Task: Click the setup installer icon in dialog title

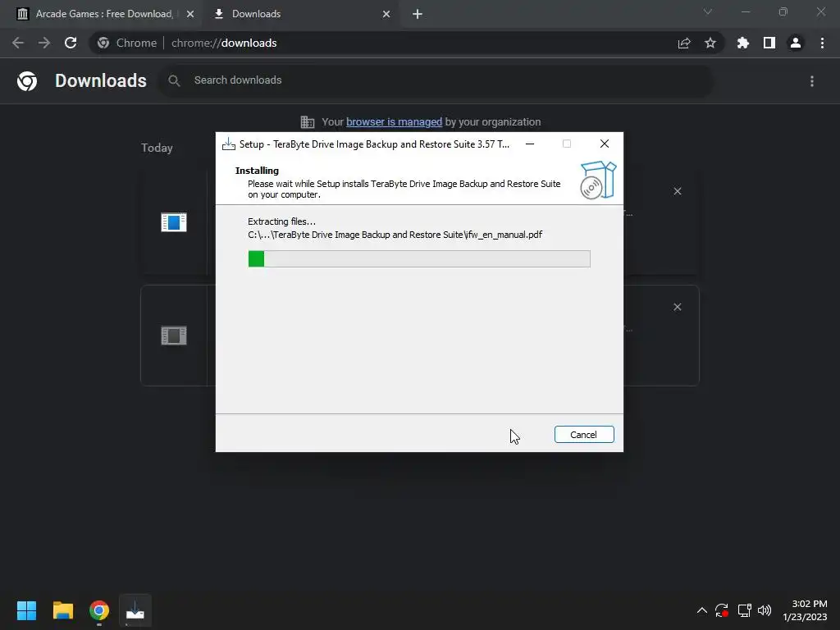Action: (x=229, y=144)
